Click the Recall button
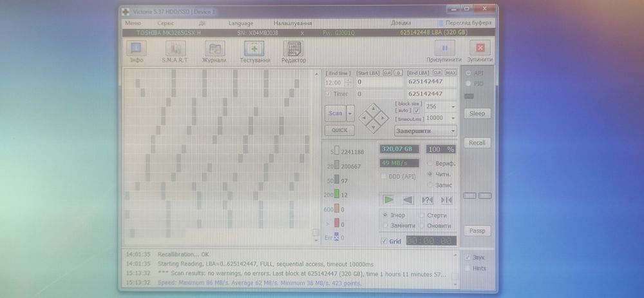 point(477,143)
